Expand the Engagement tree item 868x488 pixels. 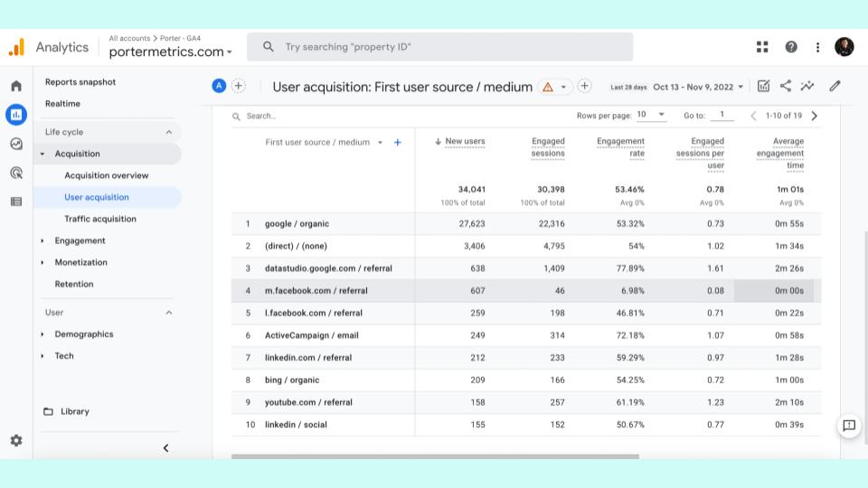42,240
